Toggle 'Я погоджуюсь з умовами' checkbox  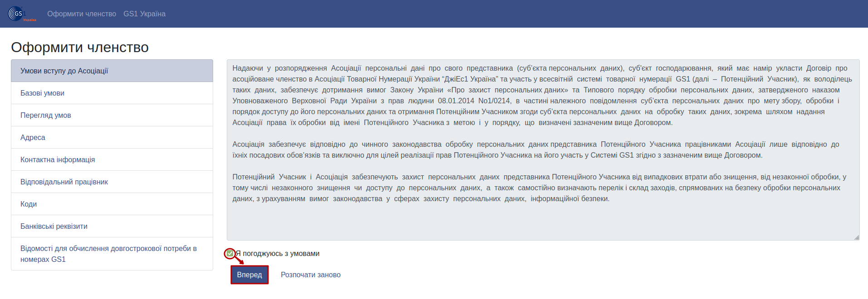point(230,253)
